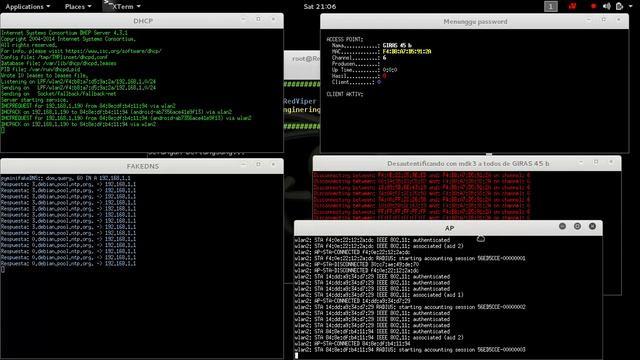640x360 pixels.
Task: Focus the DHCP window title bar
Action: (x=142, y=21)
